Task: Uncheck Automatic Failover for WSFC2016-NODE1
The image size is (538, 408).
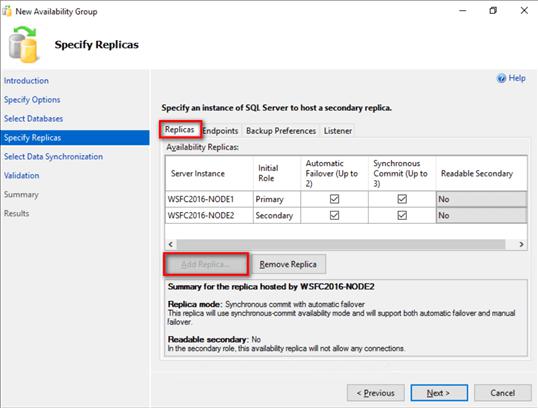Action: [334, 199]
